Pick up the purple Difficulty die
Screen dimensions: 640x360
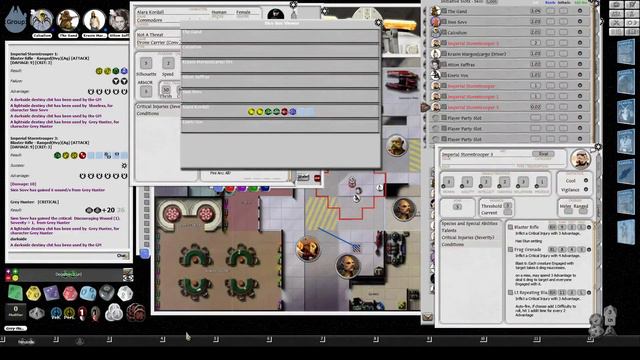click(51, 293)
